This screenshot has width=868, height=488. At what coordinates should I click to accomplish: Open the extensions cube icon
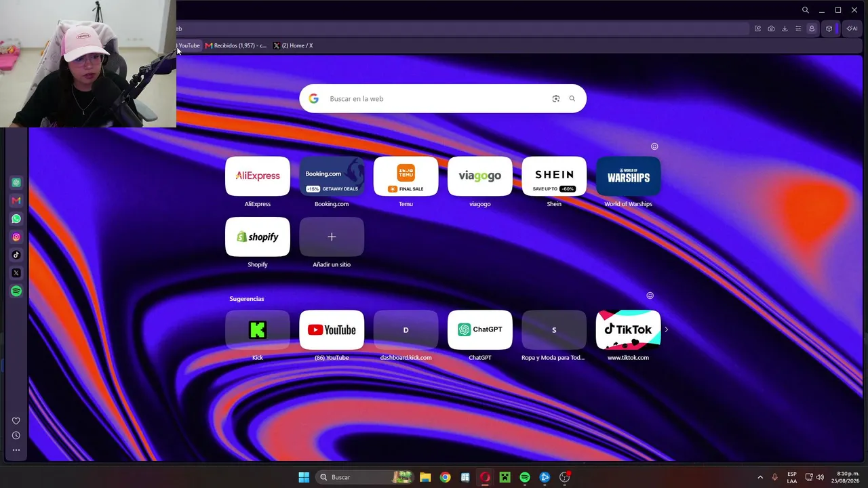(829, 28)
